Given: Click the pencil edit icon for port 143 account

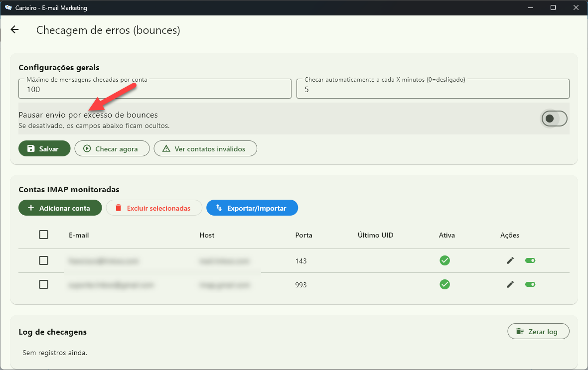Looking at the screenshot, I should coord(510,260).
